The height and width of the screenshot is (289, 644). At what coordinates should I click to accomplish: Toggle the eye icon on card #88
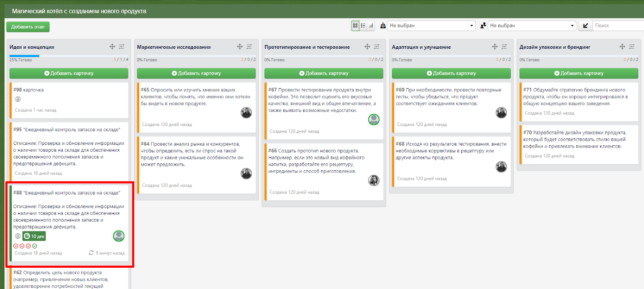point(18,236)
